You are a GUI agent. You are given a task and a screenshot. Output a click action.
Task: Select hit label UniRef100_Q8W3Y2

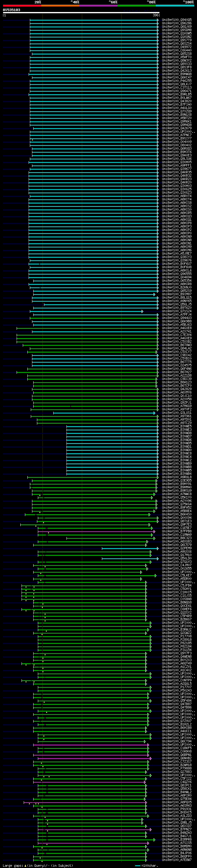[x=177, y=61]
